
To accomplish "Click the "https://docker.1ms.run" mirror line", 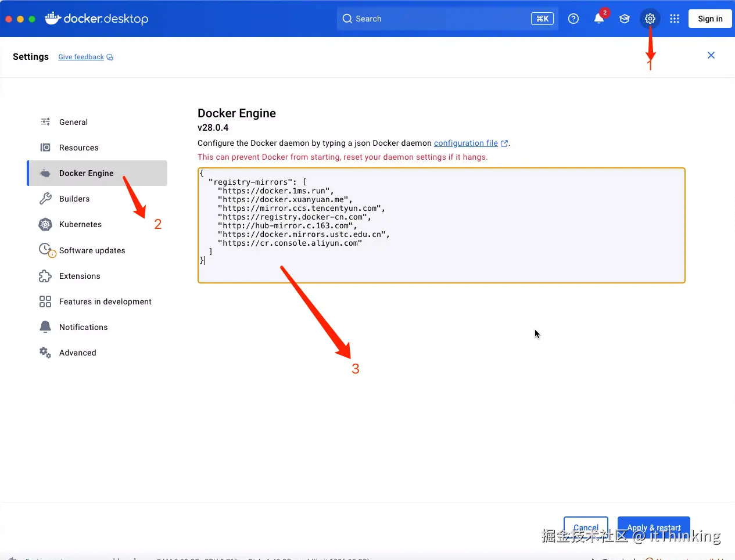I will tap(275, 191).
